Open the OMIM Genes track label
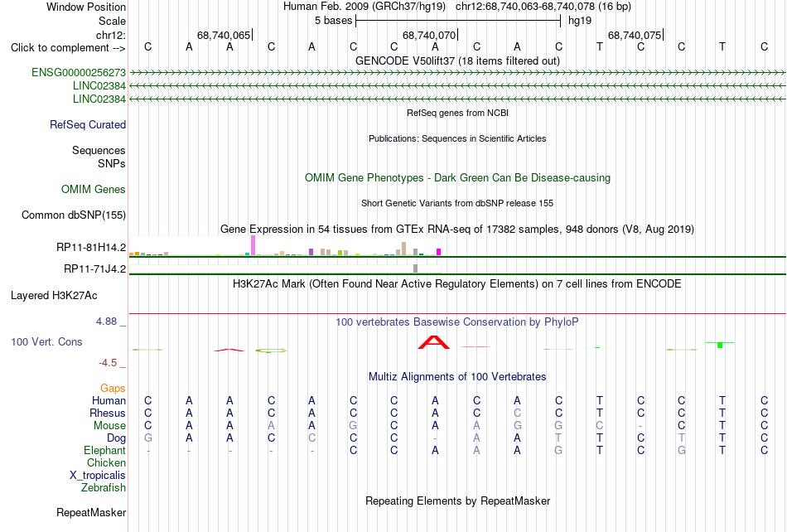Viewport: 787px width, 532px height. (x=94, y=189)
